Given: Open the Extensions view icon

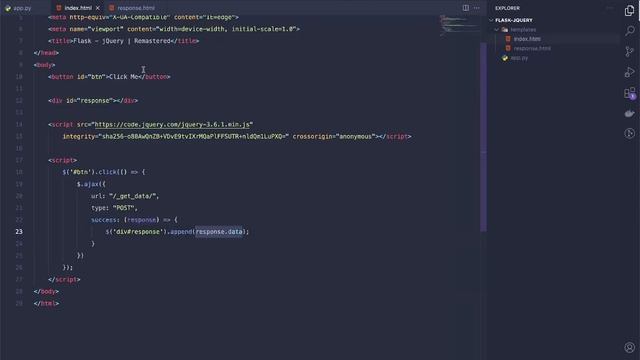Looking at the screenshot, I should click(x=630, y=93).
